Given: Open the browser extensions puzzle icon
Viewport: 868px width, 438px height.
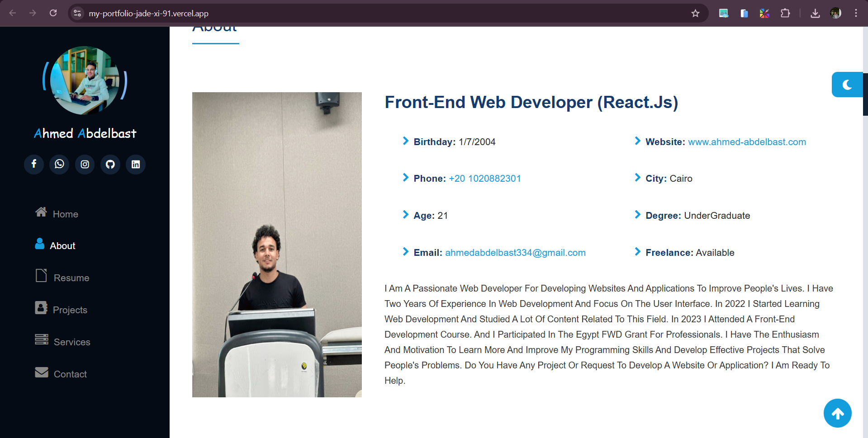Looking at the screenshot, I should tap(785, 13).
